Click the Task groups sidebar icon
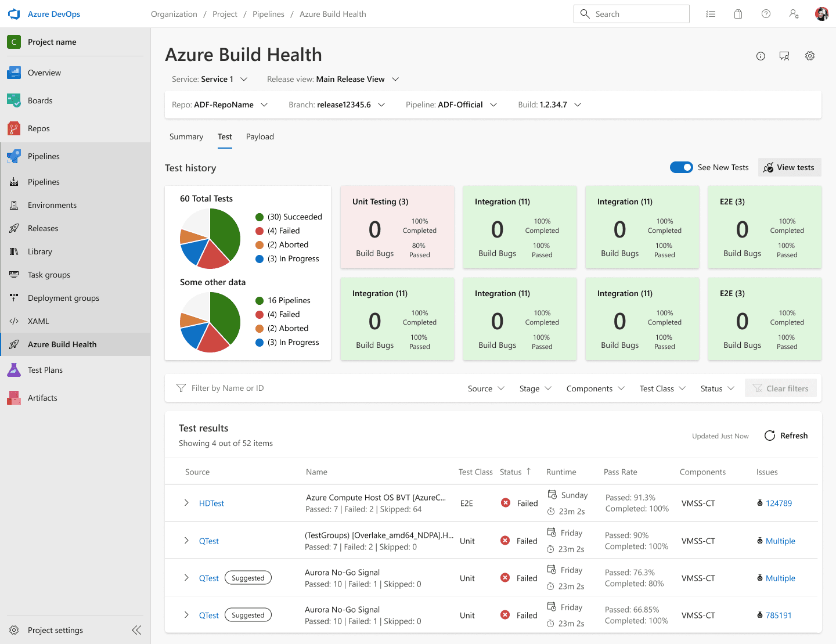 [x=14, y=275]
